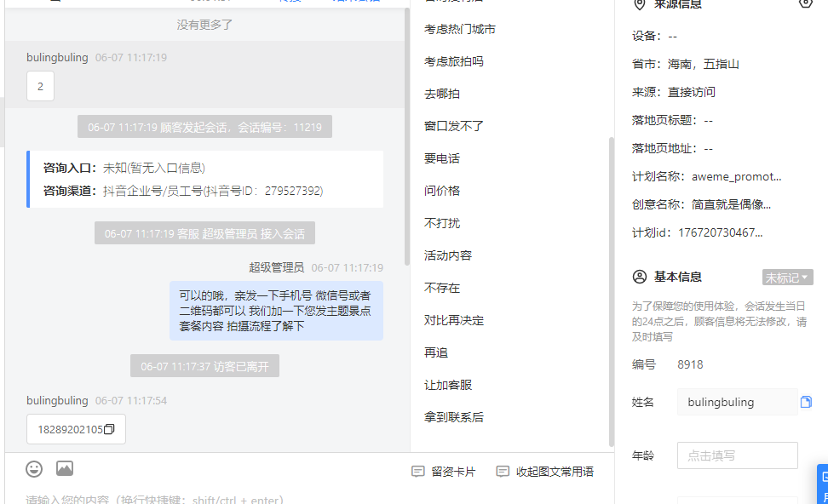Select quick reply 拿到联系后
The image size is (828, 504).
coord(453,417)
